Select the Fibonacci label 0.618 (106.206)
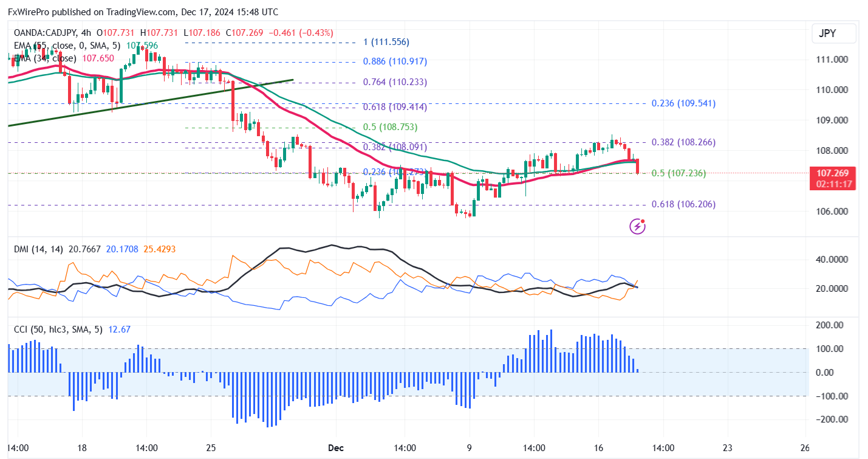Screen dimensions: 868x459 tap(683, 204)
